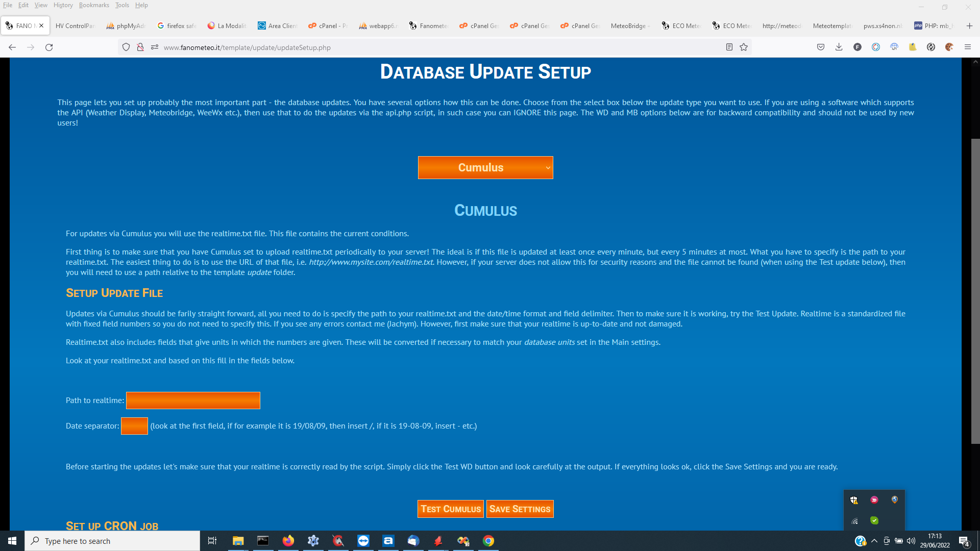Open the wireless network tray icon

(854, 520)
